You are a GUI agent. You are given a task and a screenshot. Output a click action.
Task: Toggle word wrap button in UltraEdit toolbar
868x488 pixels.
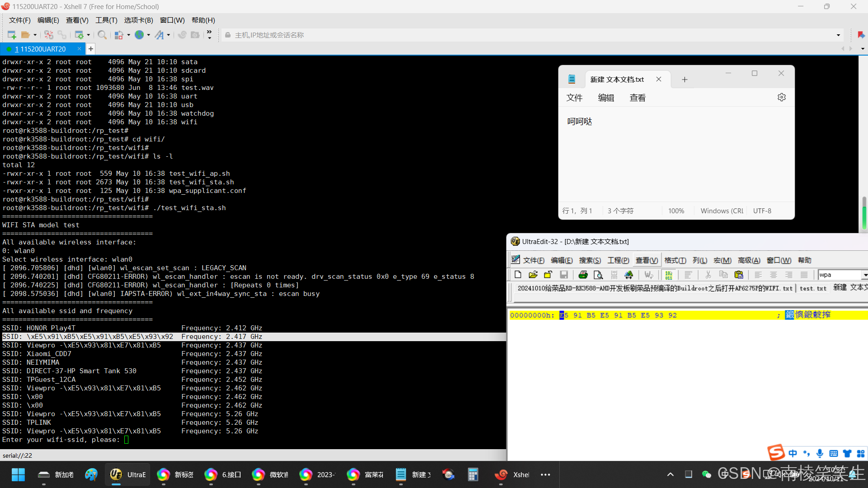649,275
